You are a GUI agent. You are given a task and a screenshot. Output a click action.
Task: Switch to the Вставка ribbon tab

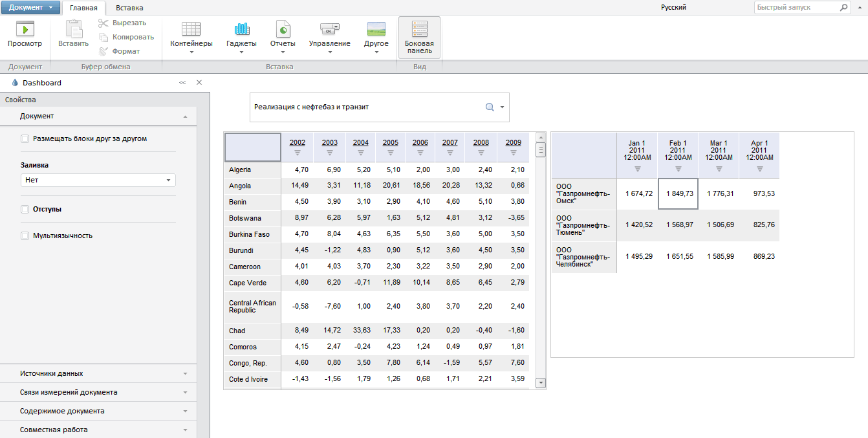pos(129,8)
